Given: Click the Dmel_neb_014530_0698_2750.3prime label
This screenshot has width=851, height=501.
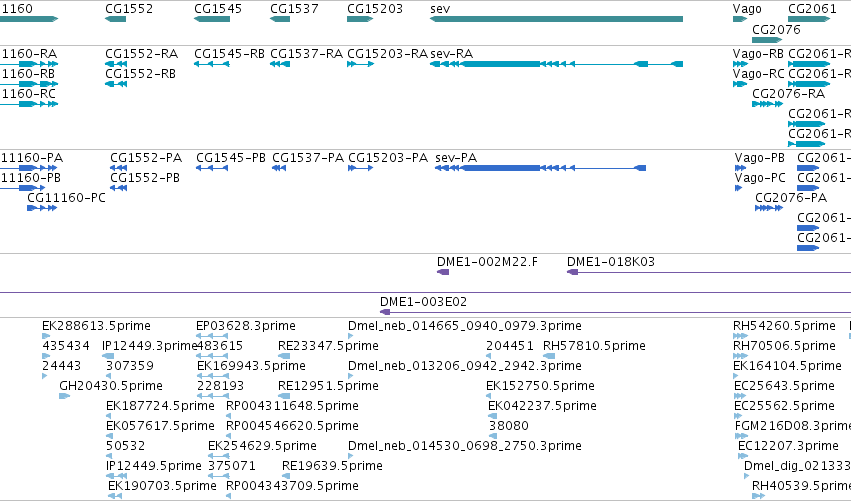Looking at the screenshot, I should pyautogui.click(x=465, y=447).
